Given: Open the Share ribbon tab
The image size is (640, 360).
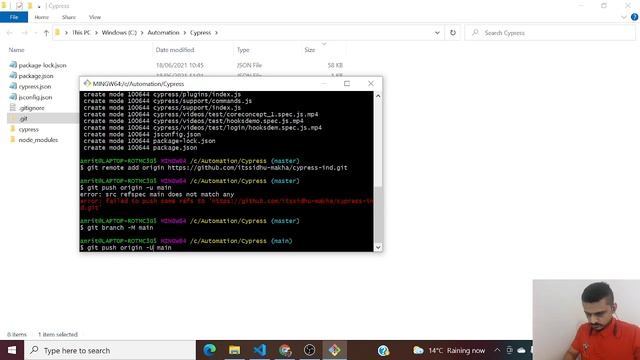Looking at the screenshot, I should point(69,17).
